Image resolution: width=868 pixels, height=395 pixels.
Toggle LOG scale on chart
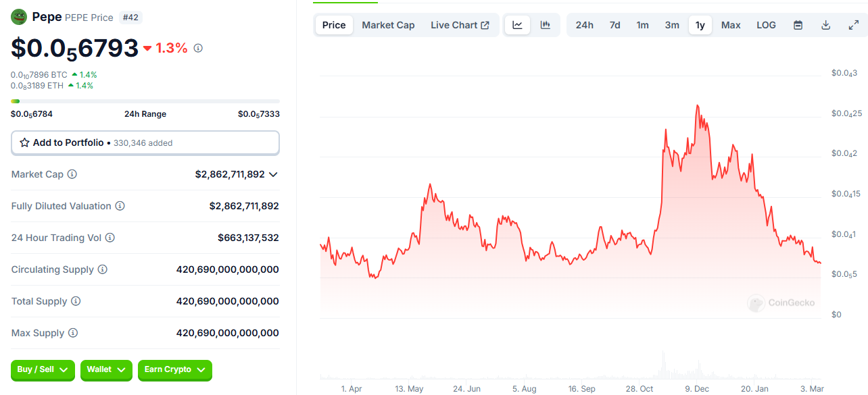point(766,25)
